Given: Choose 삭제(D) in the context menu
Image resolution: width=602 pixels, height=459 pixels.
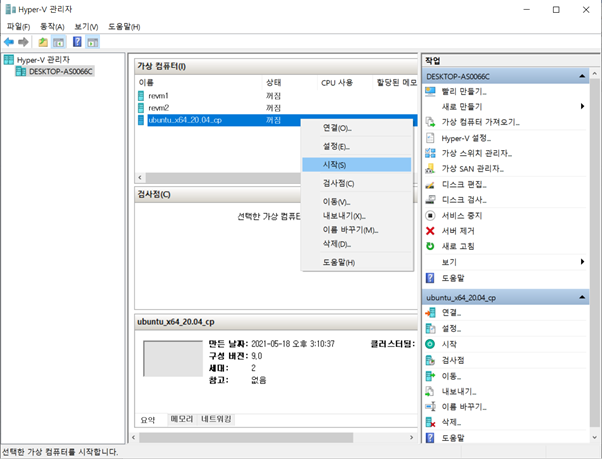Looking at the screenshot, I should 357,244.
